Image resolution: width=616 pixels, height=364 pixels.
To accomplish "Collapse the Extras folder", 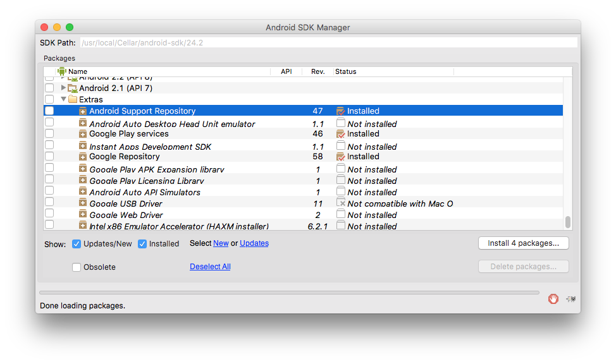I will (63, 99).
